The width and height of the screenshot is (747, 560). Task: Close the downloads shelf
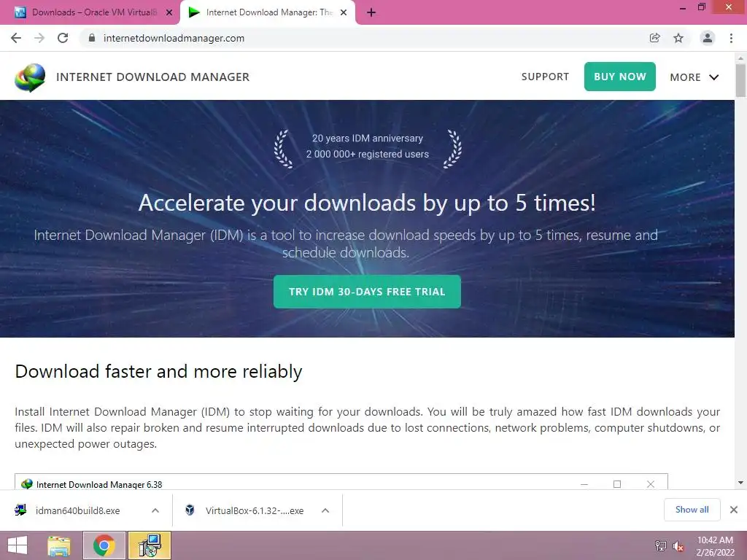coord(734,510)
